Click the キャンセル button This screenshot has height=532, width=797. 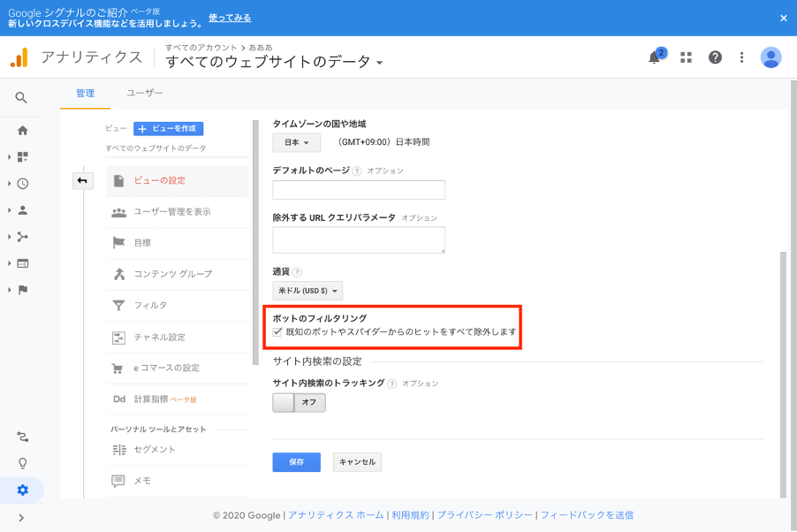(357, 462)
